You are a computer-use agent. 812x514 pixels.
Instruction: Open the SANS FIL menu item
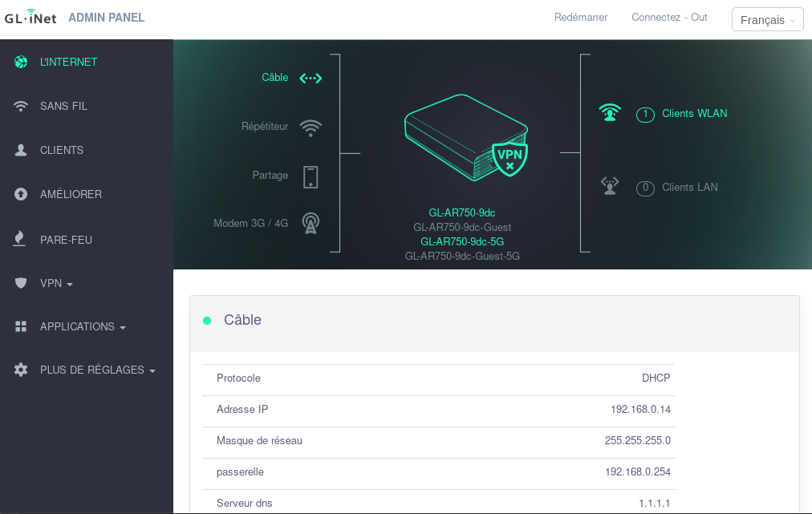(63, 106)
